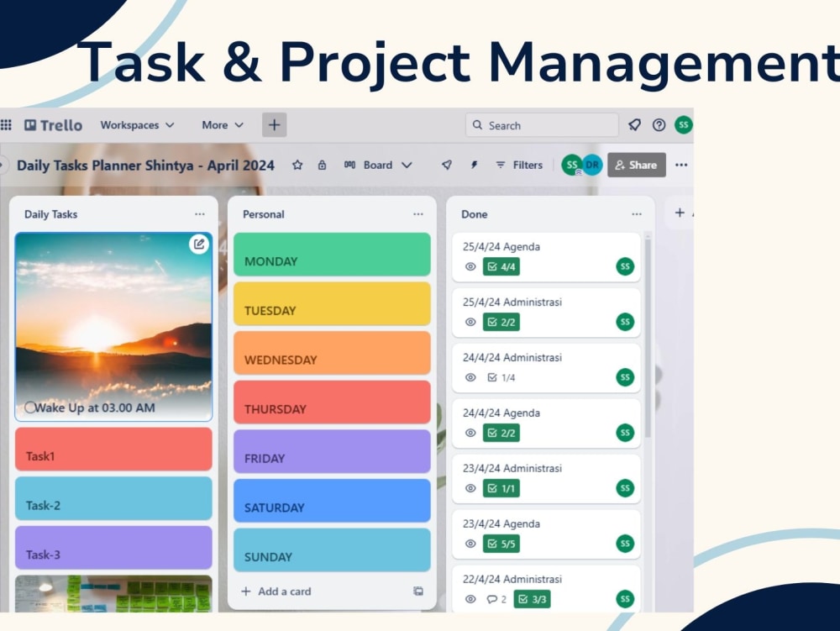Open the sticky notes photo card
The height and width of the screenshot is (631, 840).
pyautogui.click(x=113, y=593)
